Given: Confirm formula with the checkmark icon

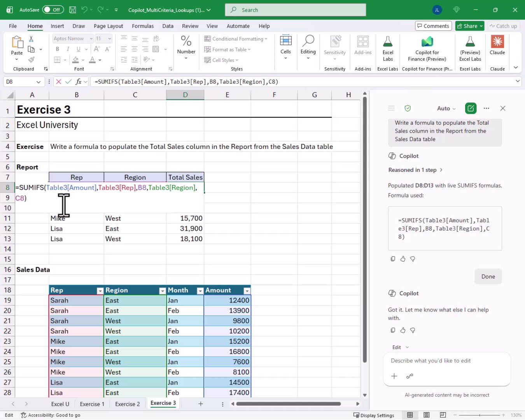Looking at the screenshot, I should [68, 82].
